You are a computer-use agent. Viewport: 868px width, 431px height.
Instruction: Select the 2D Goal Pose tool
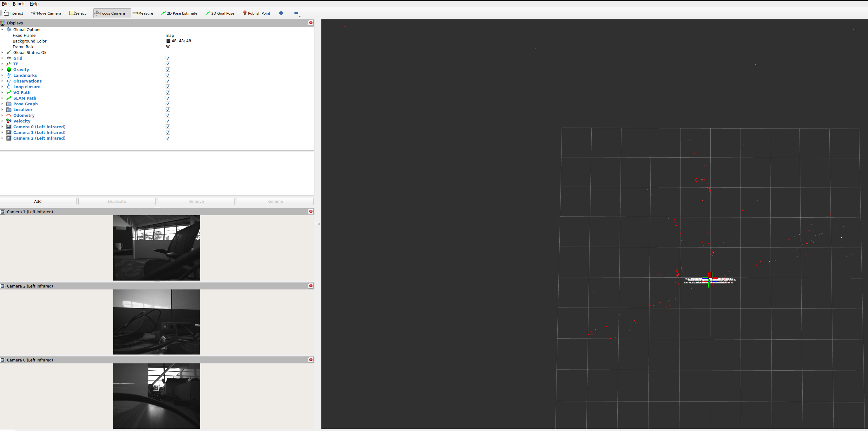[x=220, y=13]
